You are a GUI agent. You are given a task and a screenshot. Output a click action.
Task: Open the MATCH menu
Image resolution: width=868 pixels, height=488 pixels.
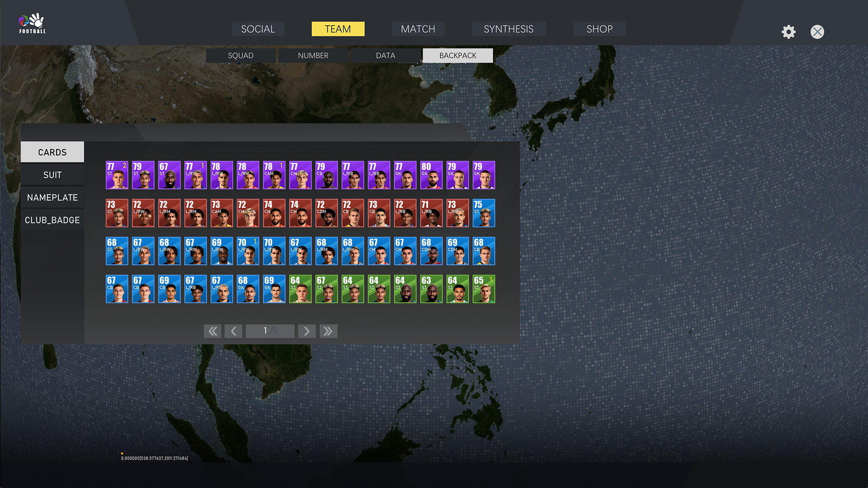pyautogui.click(x=418, y=29)
